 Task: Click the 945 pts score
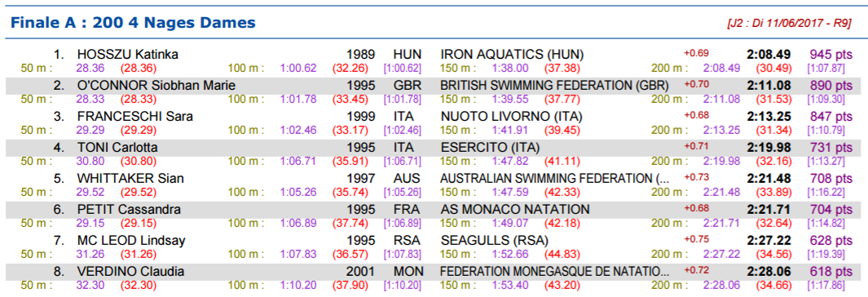tap(831, 55)
